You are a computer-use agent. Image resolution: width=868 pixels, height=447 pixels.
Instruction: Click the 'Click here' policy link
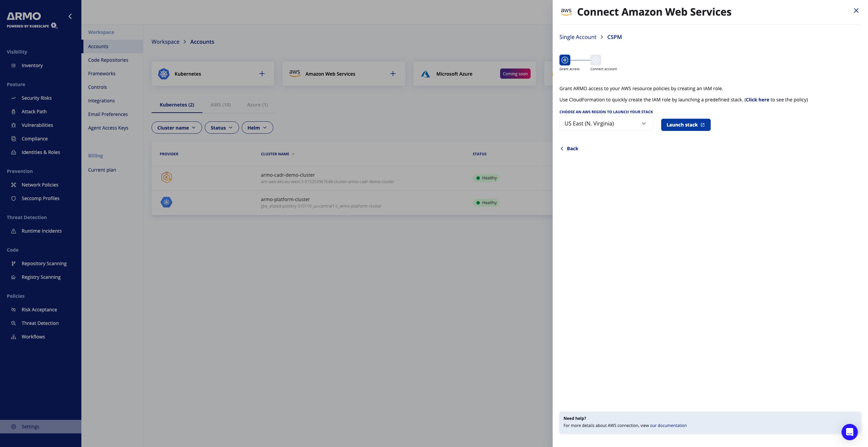click(x=757, y=100)
